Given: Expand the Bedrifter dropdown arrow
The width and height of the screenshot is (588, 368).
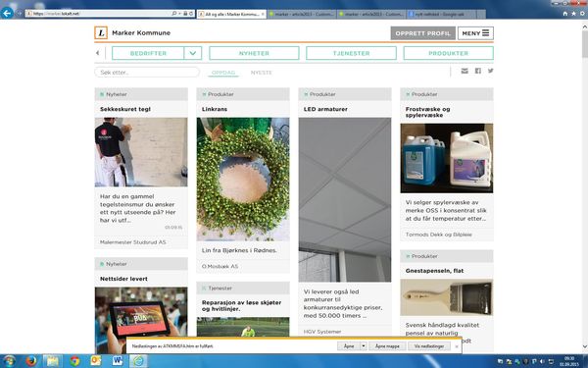Looking at the screenshot, I should click(193, 53).
